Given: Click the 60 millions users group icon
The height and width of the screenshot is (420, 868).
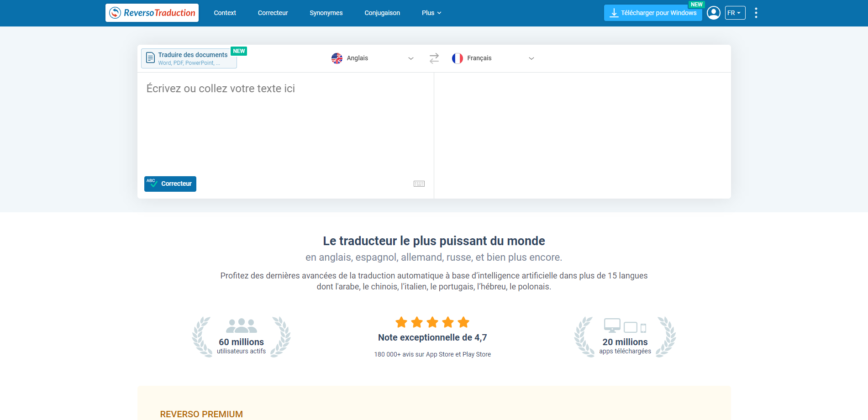Looking at the screenshot, I should pyautogui.click(x=242, y=325).
